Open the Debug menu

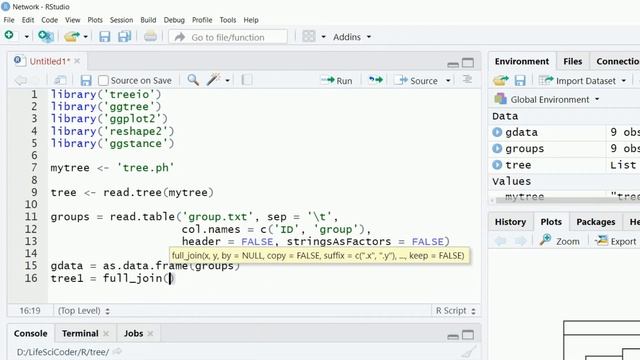tap(174, 20)
